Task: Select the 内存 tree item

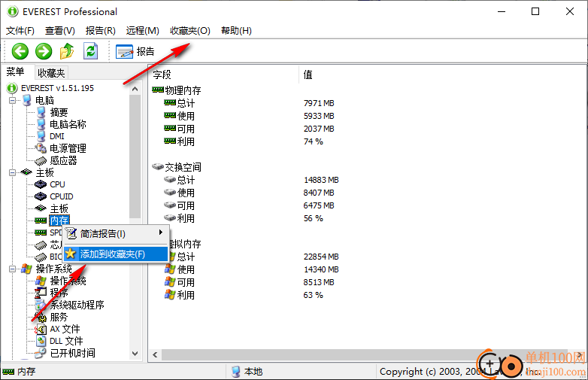Action: [59, 220]
